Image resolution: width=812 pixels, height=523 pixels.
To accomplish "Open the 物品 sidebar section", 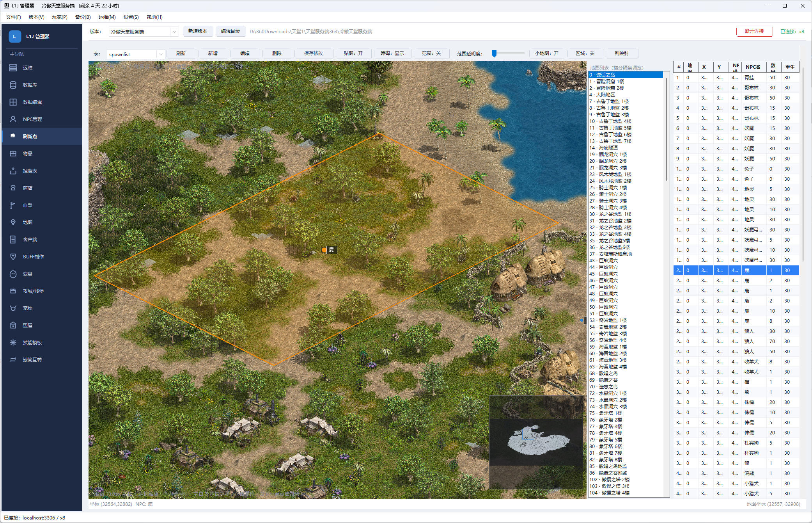I will pyautogui.click(x=42, y=154).
